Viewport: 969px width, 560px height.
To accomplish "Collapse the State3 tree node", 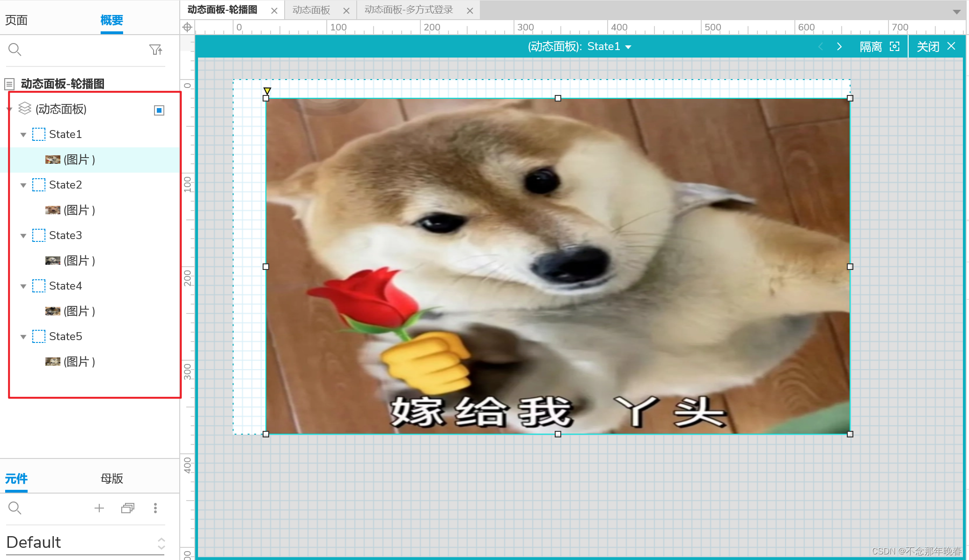I will [23, 236].
